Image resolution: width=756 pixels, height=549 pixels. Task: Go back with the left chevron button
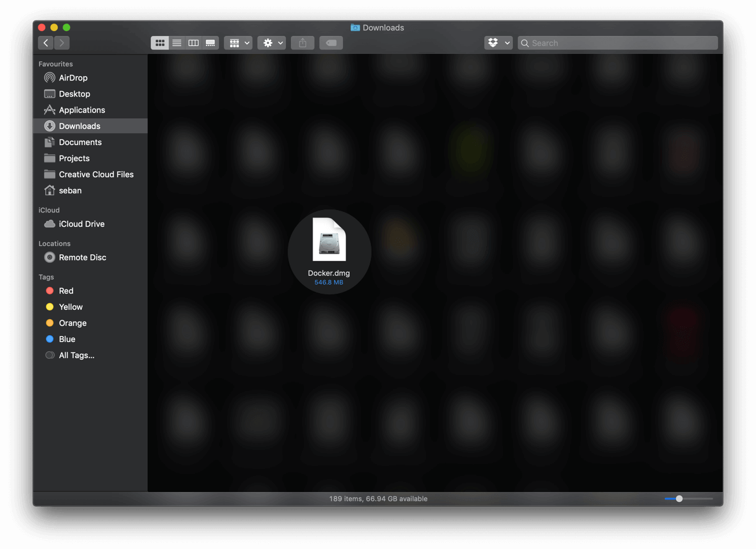pyautogui.click(x=46, y=43)
